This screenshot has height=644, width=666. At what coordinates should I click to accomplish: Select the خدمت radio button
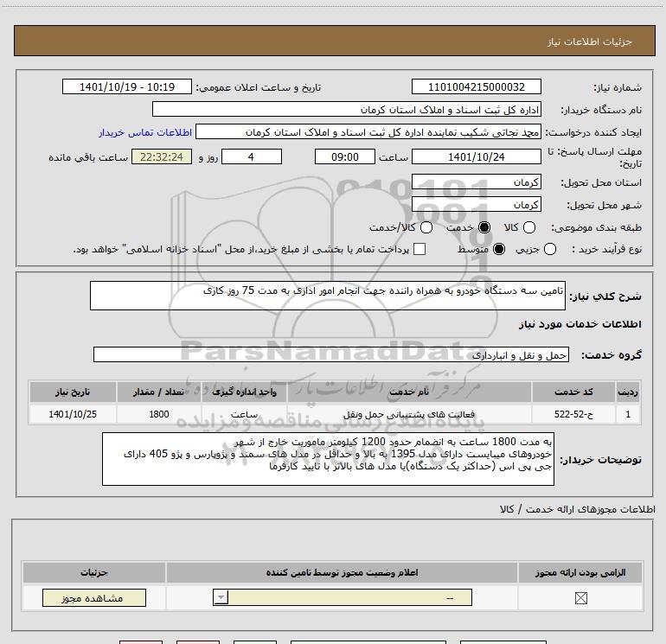coord(484,227)
